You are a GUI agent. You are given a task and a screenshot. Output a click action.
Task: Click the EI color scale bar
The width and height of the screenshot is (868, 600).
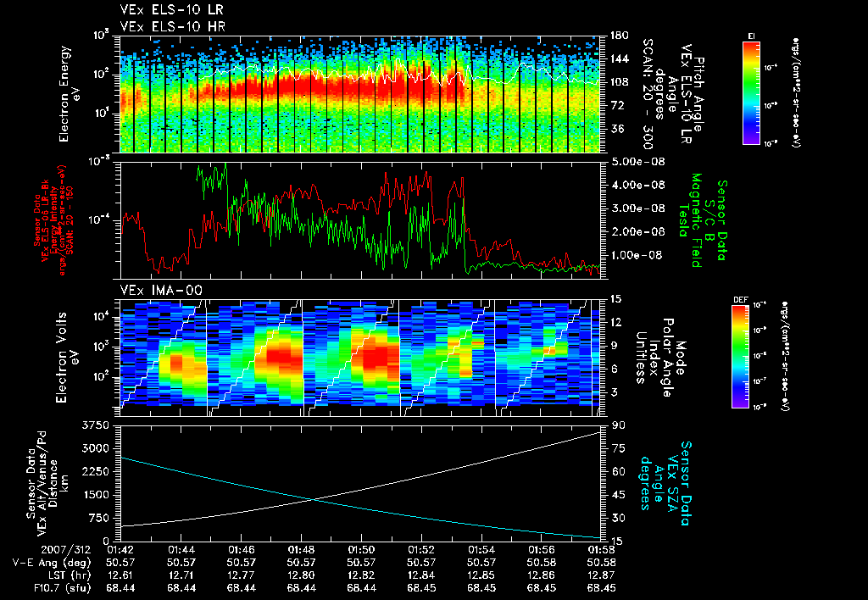[x=751, y=92]
